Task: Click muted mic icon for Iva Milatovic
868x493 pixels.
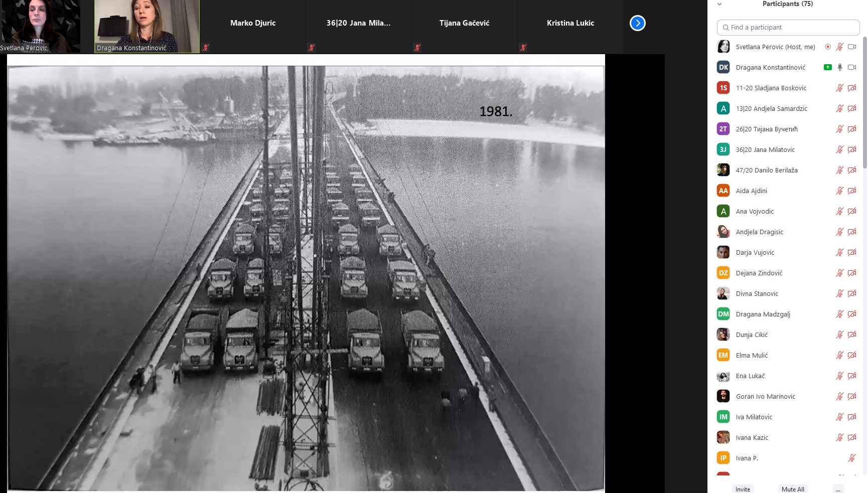Action: point(840,417)
